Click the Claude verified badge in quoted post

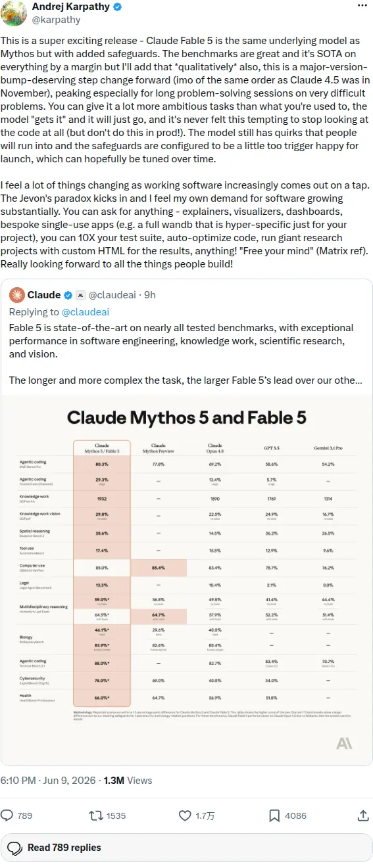pos(68,295)
